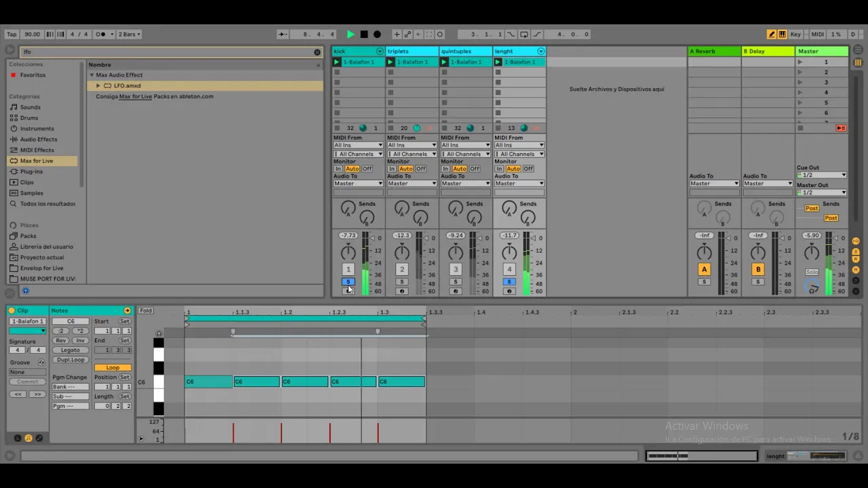Viewport: 868px width, 488px height.
Task: Open the Drums browser category
Action: 29,118
